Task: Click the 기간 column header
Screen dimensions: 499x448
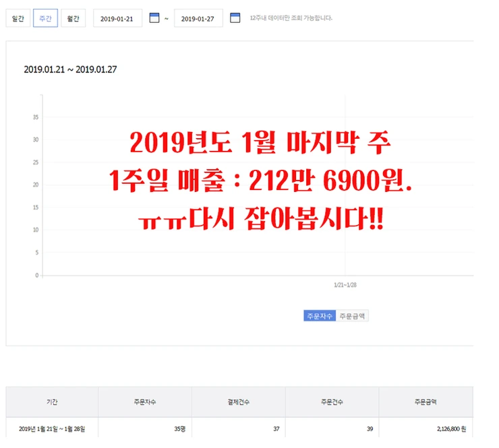Action: [x=52, y=402]
